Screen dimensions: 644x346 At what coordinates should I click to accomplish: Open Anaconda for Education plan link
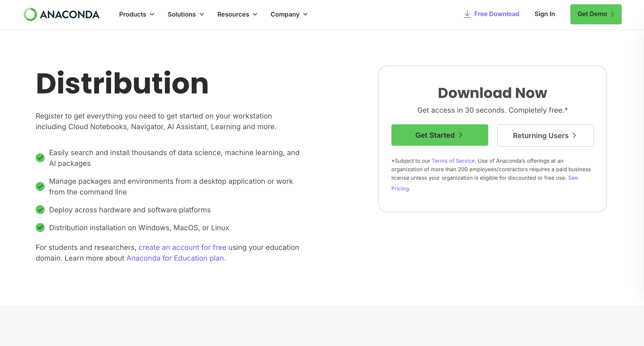point(175,258)
